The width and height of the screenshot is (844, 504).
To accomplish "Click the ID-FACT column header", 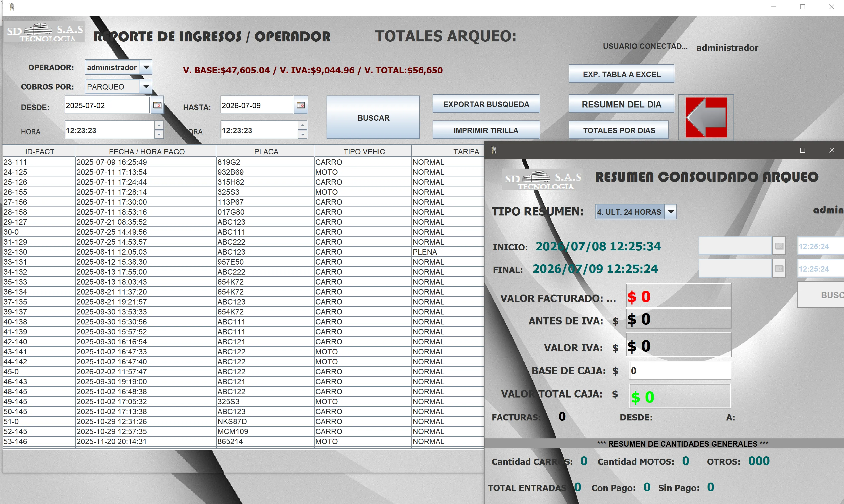I will 39,151.
